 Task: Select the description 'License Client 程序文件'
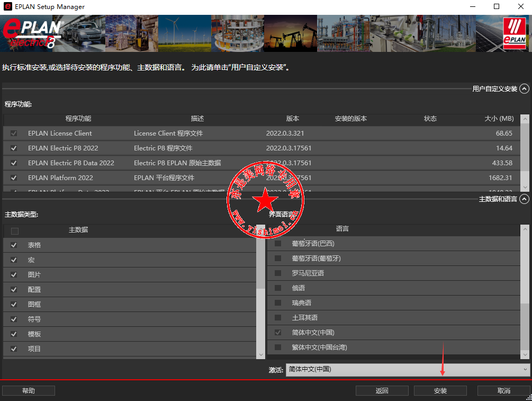pyautogui.click(x=168, y=133)
